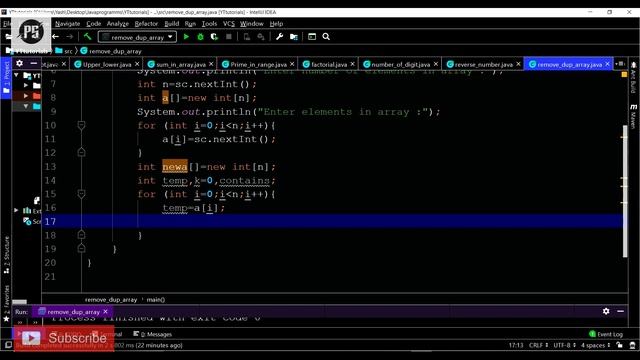This screenshot has height=360, width=640.
Task: Open Project Structure folder icon in the toolbar
Action: tap(293, 37)
